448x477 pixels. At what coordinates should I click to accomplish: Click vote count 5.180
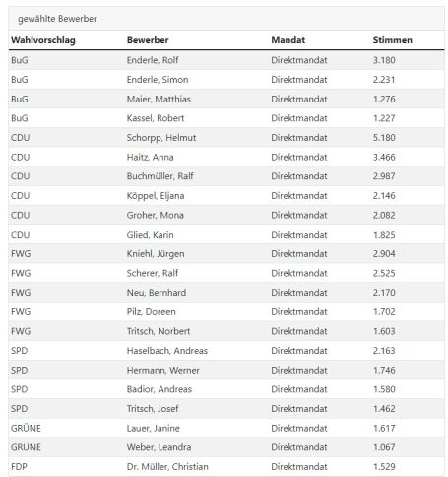[x=384, y=138]
